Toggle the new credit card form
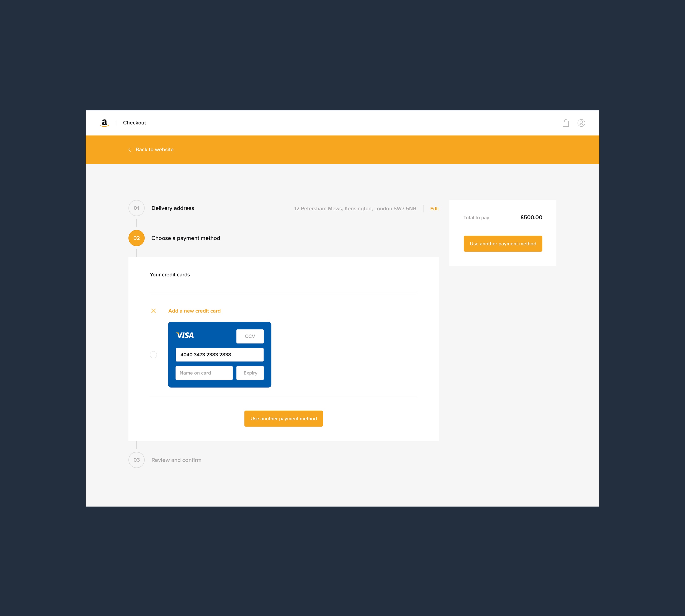 (x=153, y=310)
